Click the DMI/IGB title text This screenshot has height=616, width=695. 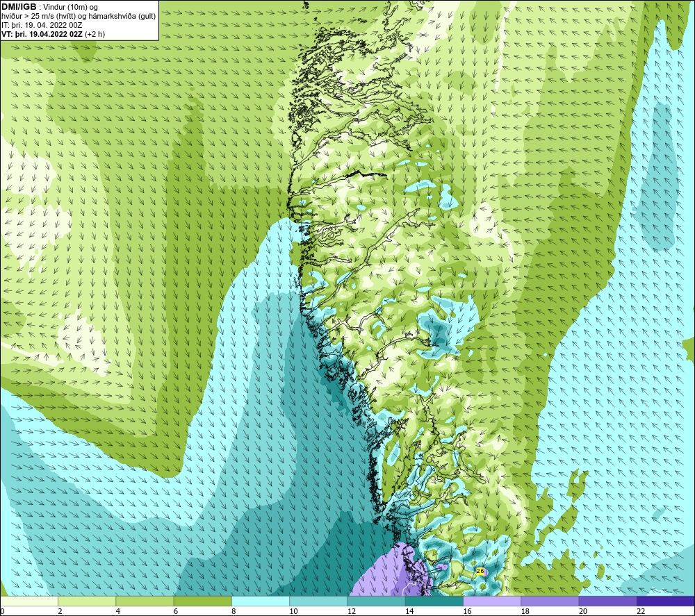point(19,7)
